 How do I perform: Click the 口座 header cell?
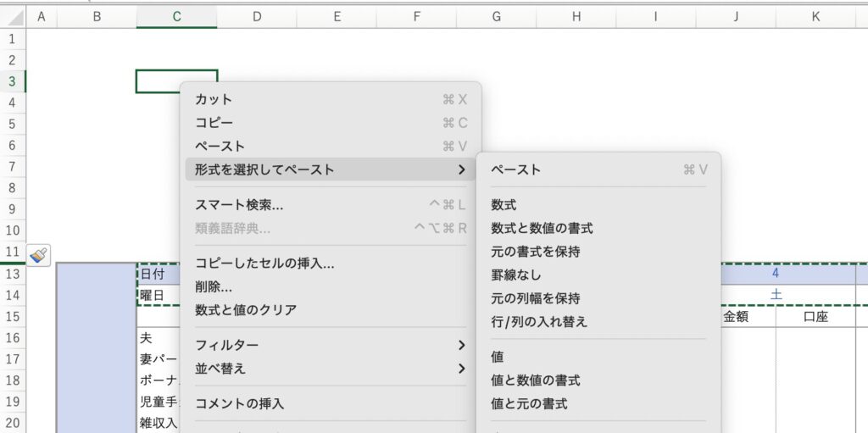(x=815, y=316)
